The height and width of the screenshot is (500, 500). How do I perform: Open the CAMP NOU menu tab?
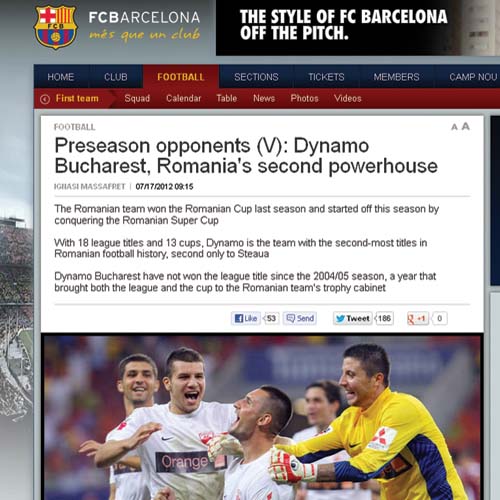473,77
